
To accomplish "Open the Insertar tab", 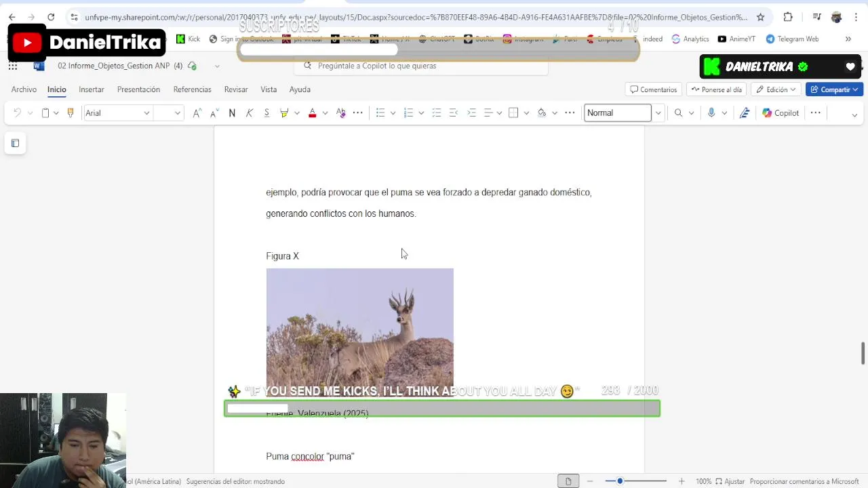I will 92,89.
